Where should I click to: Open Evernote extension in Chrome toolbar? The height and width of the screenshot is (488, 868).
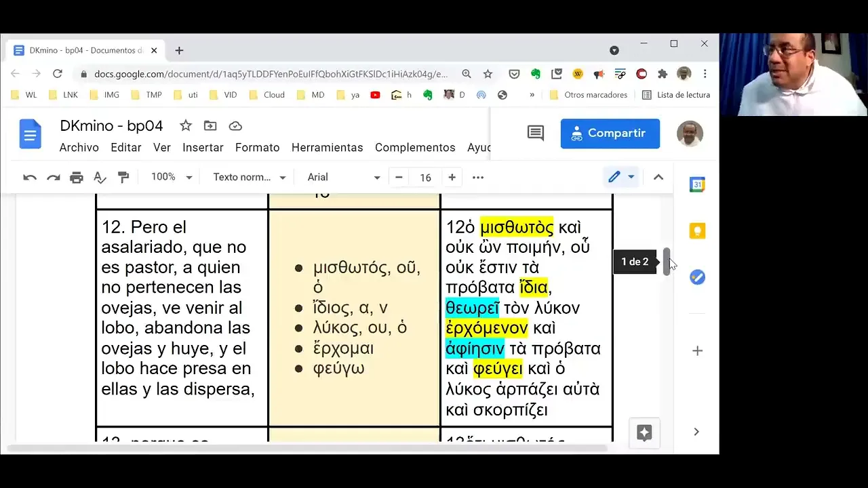pos(536,74)
